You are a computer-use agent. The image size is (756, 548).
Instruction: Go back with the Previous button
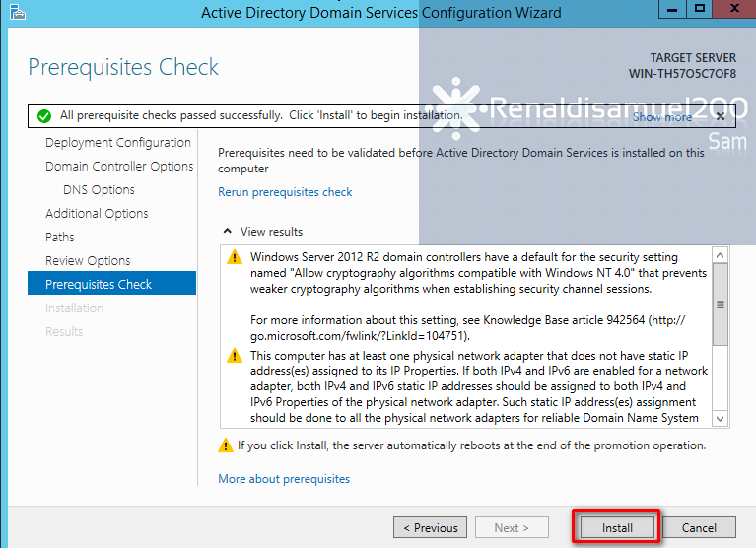430,527
